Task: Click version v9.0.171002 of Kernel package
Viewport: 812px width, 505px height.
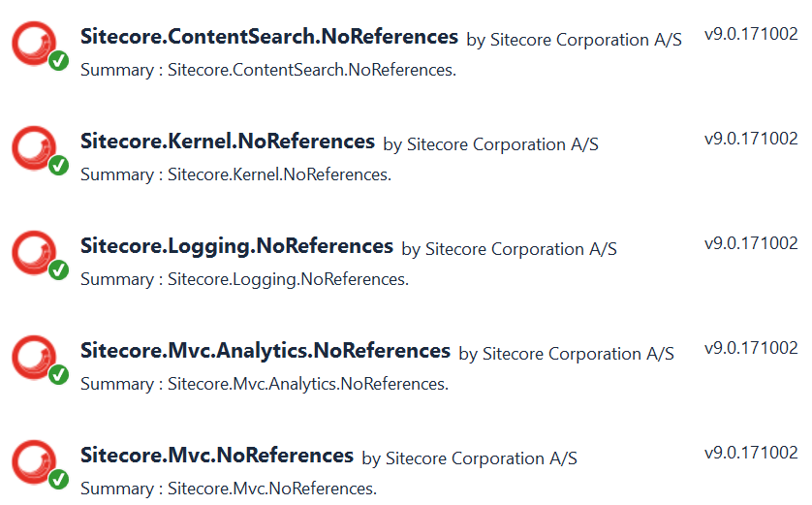Action: tap(751, 139)
